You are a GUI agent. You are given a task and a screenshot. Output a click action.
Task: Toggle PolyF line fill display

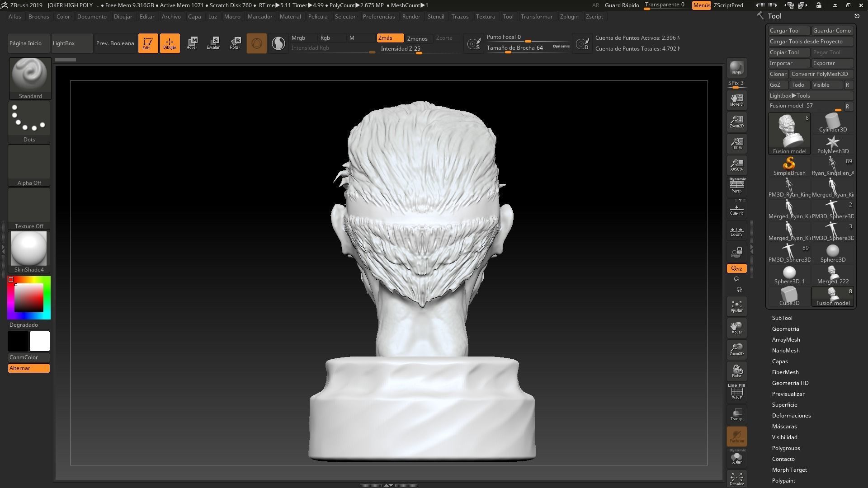pyautogui.click(x=736, y=392)
